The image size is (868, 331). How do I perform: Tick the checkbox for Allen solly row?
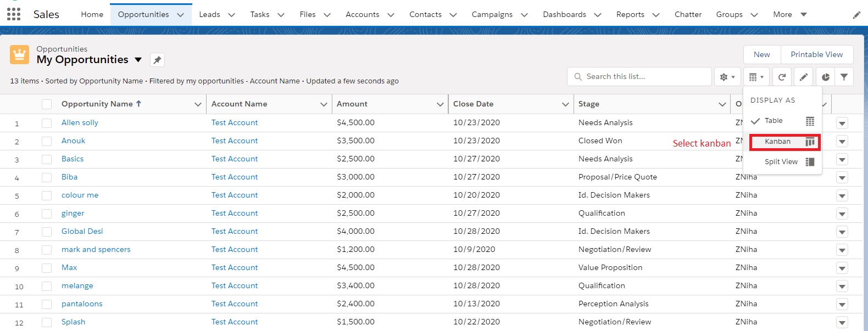(47, 123)
